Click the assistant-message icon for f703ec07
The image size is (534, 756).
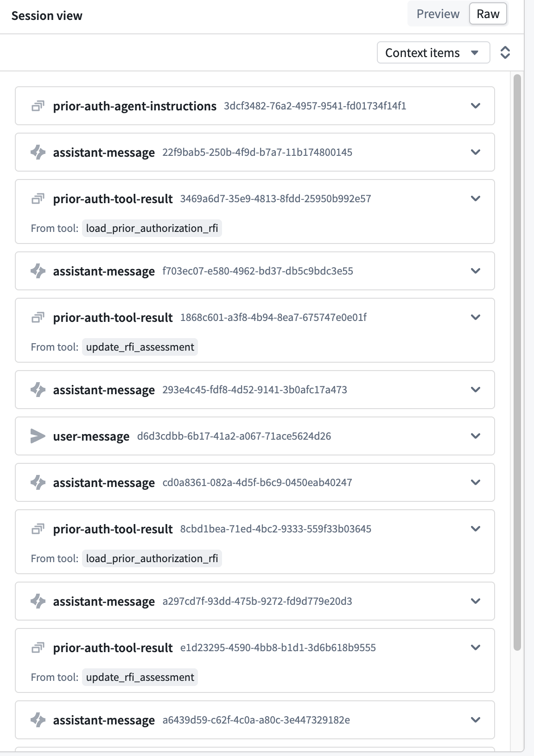(38, 271)
